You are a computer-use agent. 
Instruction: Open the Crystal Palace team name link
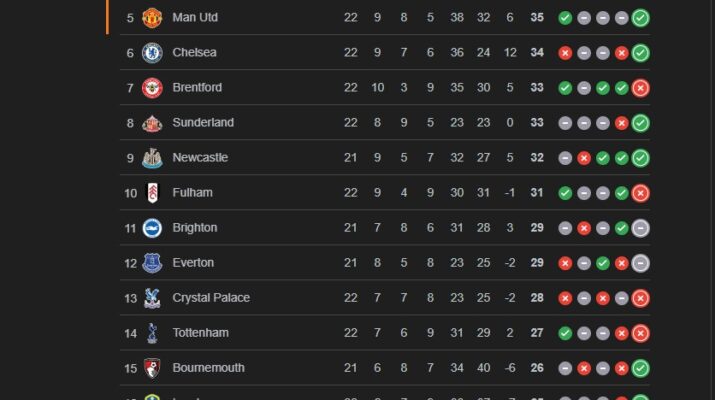click(211, 298)
